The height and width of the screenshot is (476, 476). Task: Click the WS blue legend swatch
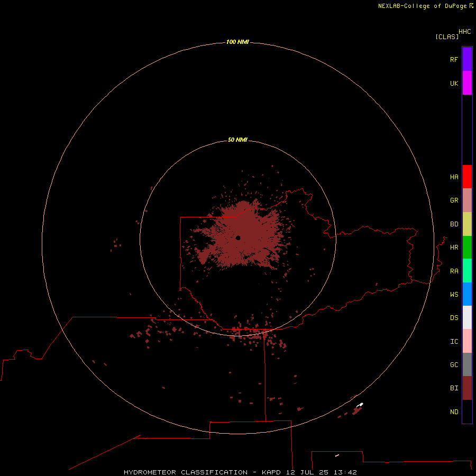pos(467,294)
